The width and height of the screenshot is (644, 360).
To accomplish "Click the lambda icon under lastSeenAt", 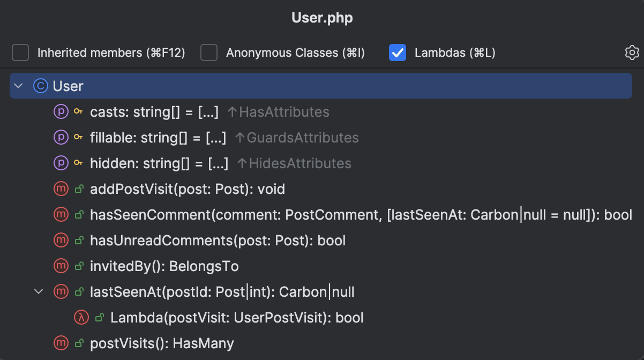I will pos(81,317).
